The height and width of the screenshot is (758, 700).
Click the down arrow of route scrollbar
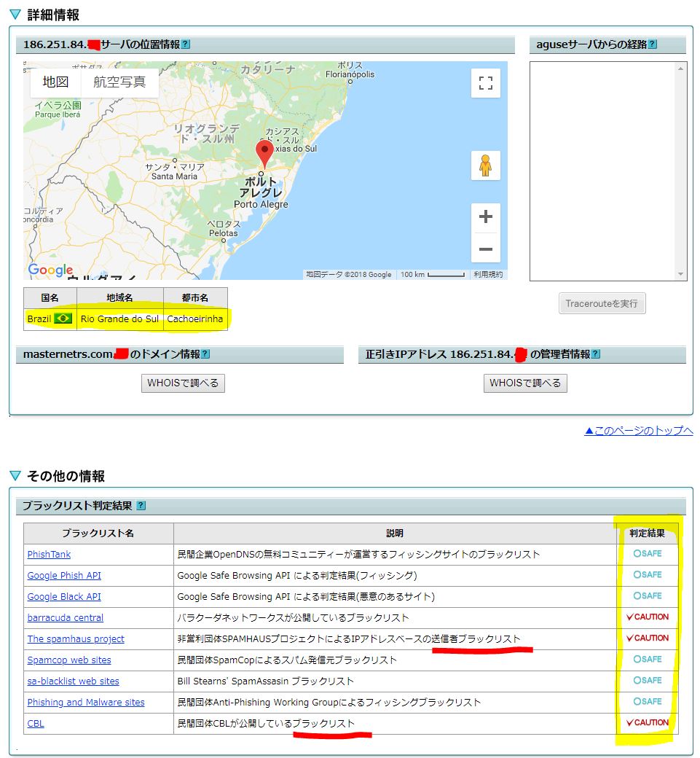click(681, 275)
